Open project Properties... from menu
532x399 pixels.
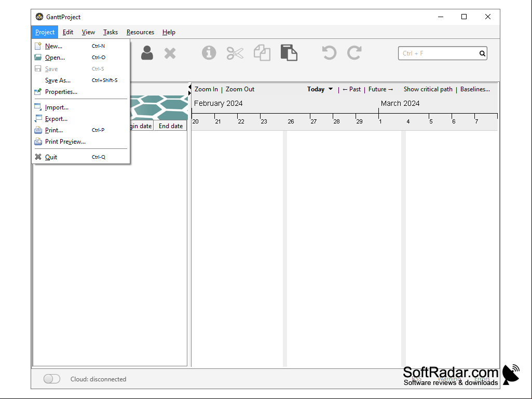[x=81, y=92]
